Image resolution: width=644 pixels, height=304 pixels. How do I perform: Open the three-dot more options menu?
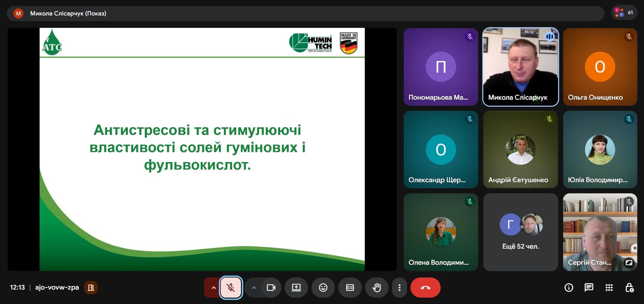pyautogui.click(x=399, y=288)
